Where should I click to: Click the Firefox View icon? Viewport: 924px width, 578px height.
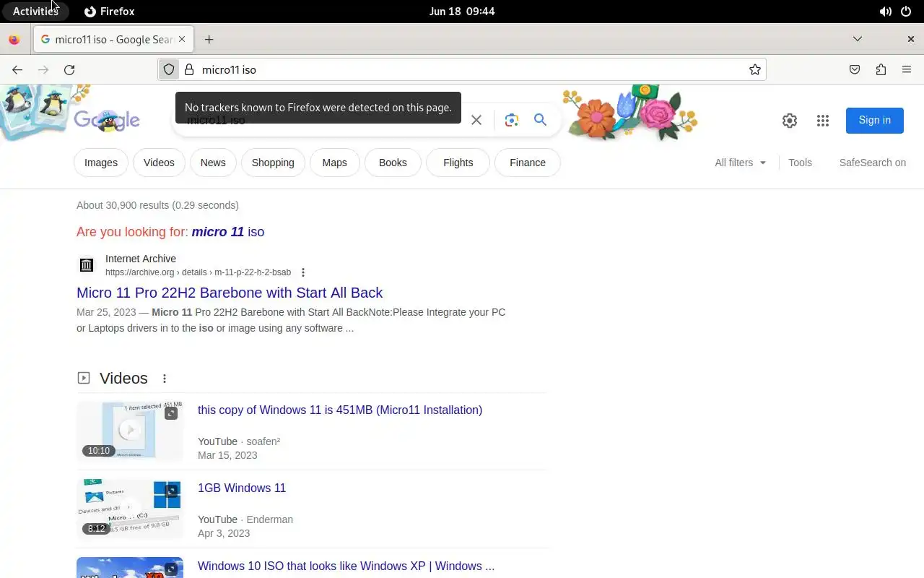click(14, 39)
